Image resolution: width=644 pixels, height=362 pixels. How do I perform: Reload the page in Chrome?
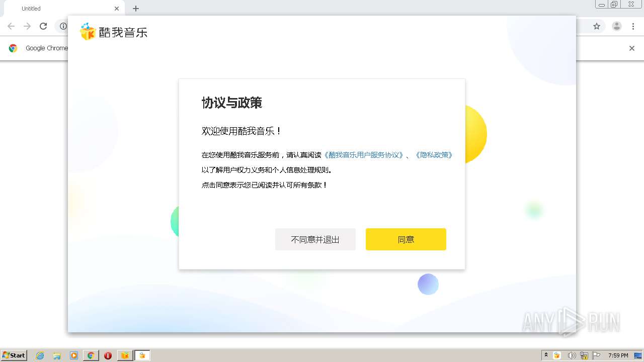click(43, 26)
